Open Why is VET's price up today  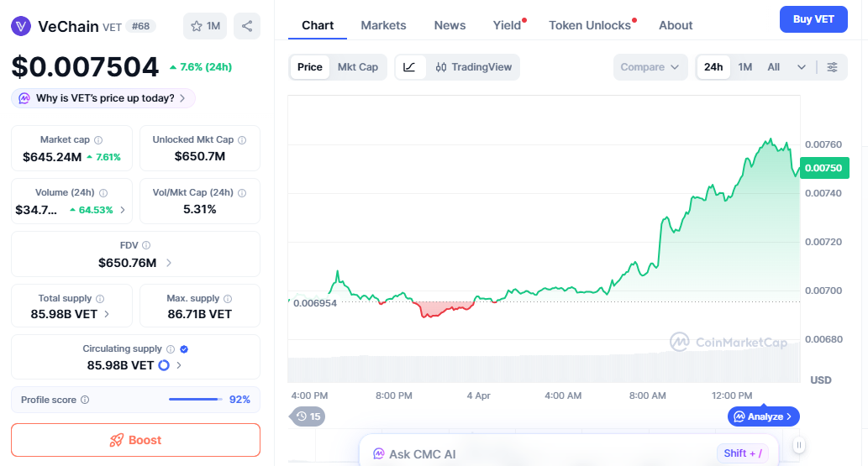pos(103,98)
